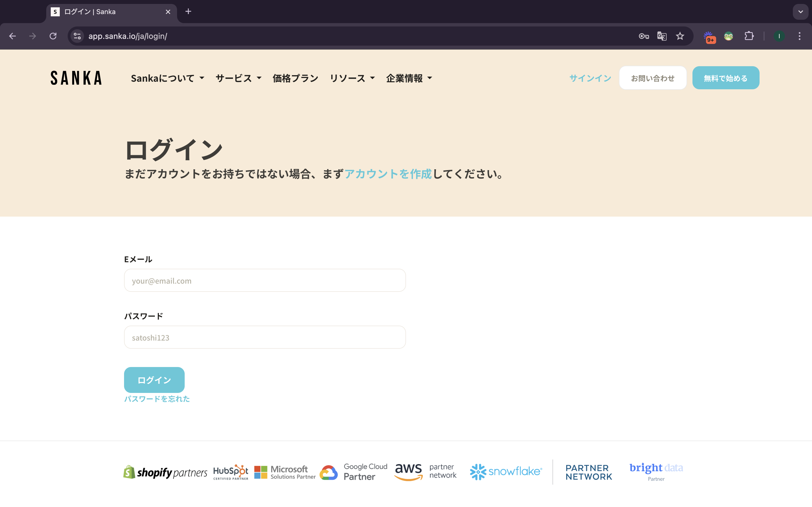Image resolution: width=812 pixels, height=507 pixels.
Task: Click the browser back arrow
Action: click(x=12, y=36)
